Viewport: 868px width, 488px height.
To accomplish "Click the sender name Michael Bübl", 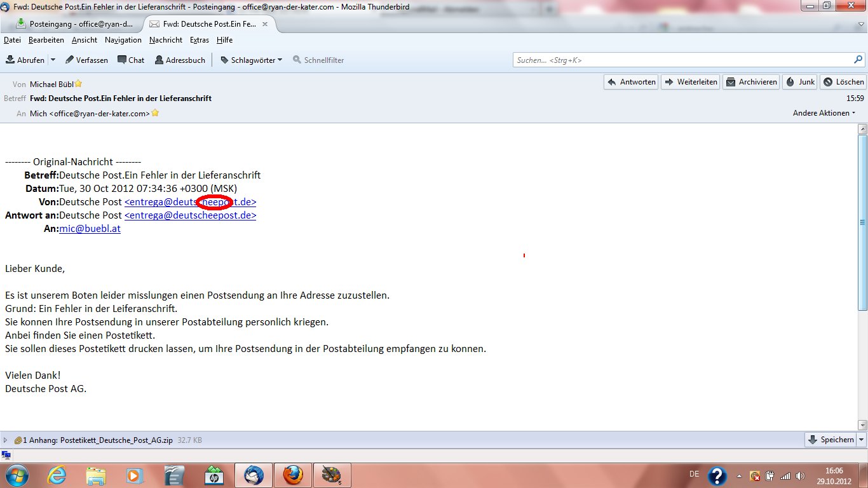I will 52,84.
